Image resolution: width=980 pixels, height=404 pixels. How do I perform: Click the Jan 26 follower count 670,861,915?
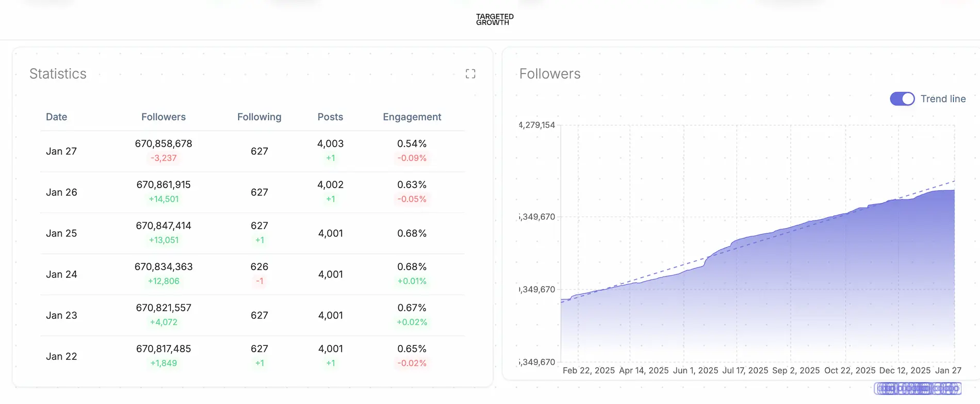coord(164,185)
